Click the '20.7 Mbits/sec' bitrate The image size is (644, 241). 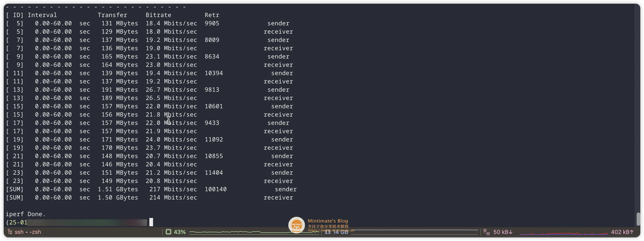click(x=171, y=156)
